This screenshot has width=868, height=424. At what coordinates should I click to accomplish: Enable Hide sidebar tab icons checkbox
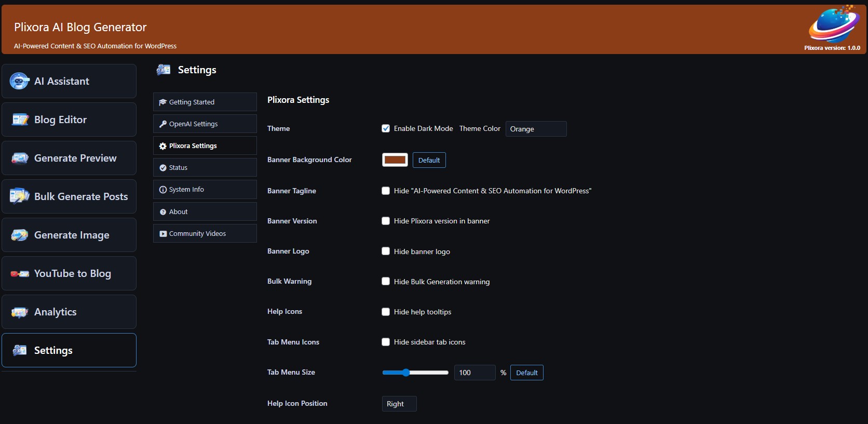(x=386, y=342)
